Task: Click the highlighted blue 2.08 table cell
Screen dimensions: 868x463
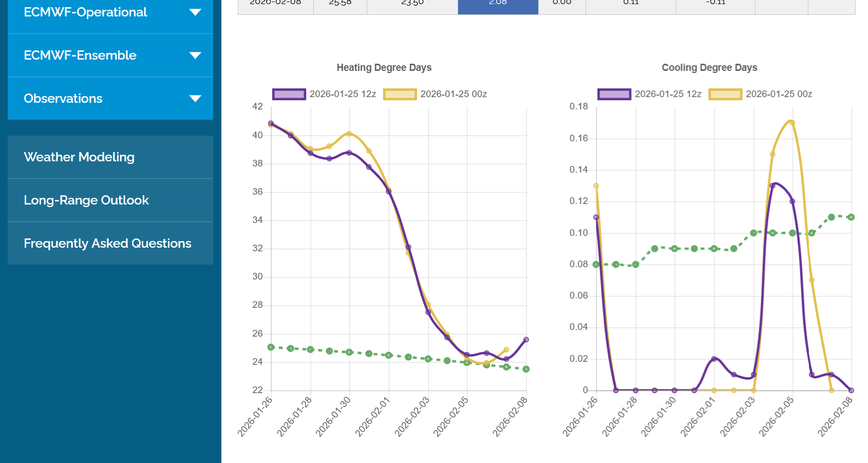Action: tap(498, 4)
